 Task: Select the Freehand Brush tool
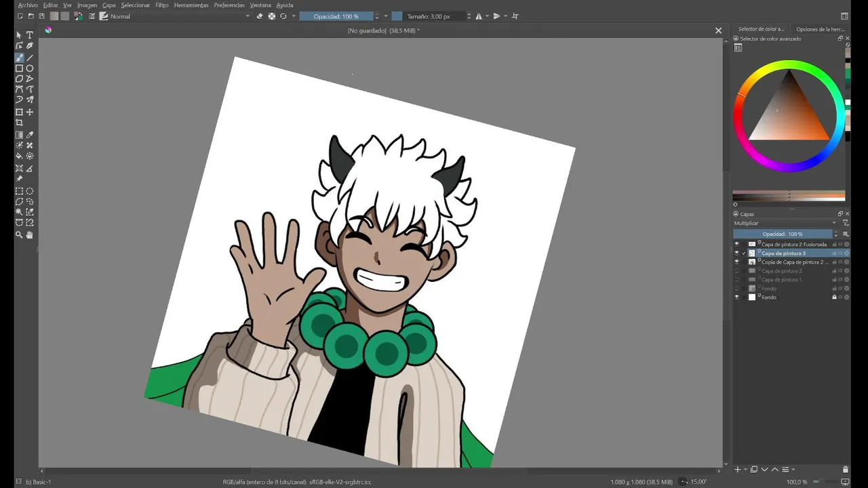click(19, 58)
